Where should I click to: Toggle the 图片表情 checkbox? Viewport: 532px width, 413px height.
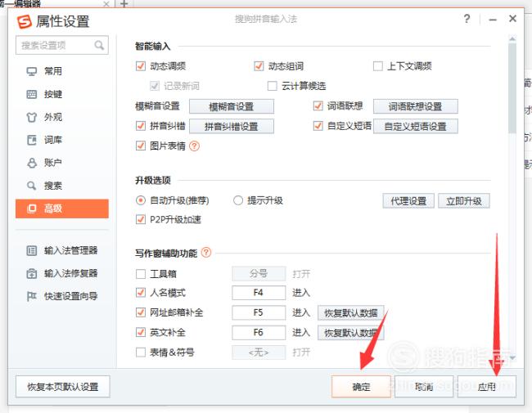(141, 146)
